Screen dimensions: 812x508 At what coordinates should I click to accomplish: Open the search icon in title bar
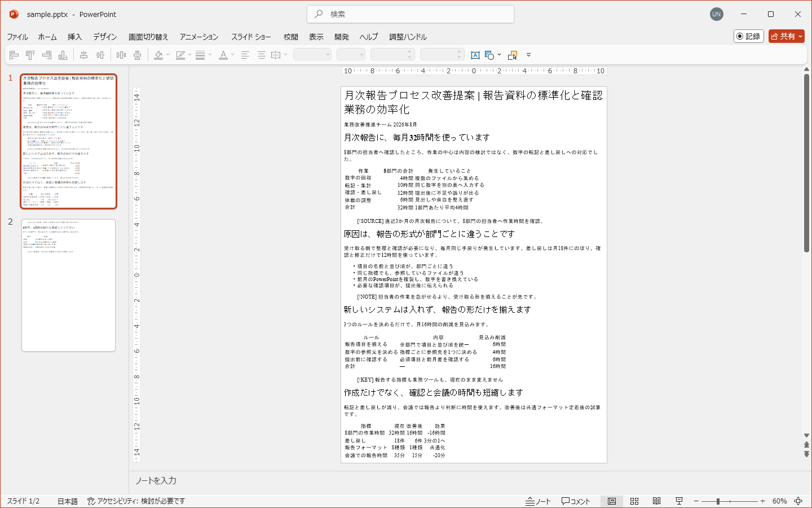pyautogui.click(x=319, y=14)
